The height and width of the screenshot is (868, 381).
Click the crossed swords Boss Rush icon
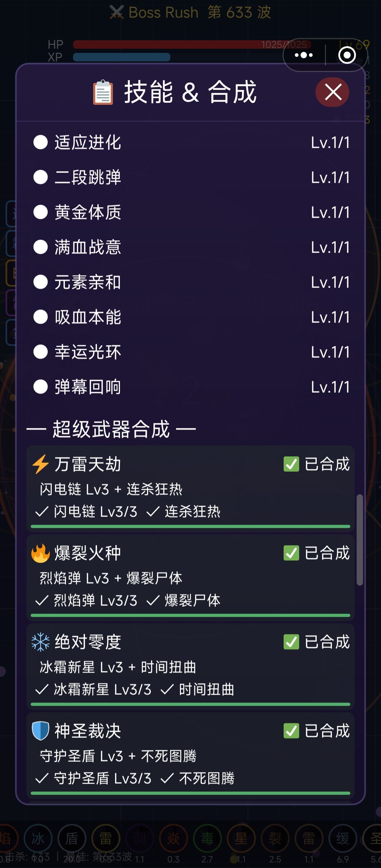point(116,13)
